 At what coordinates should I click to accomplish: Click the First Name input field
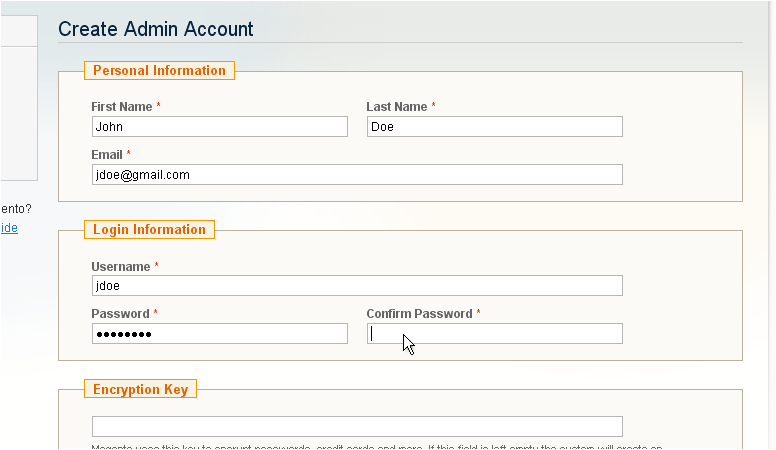pyautogui.click(x=219, y=127)
